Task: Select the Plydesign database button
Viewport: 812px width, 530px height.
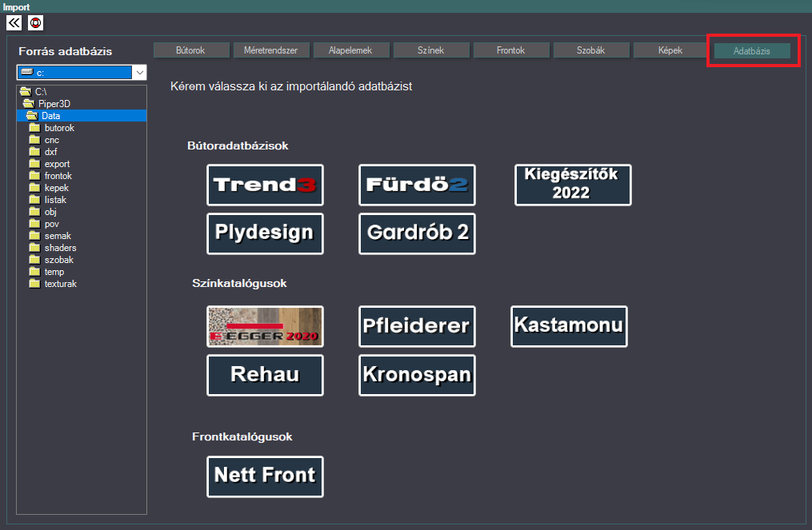Action: [x=265, y=233]
